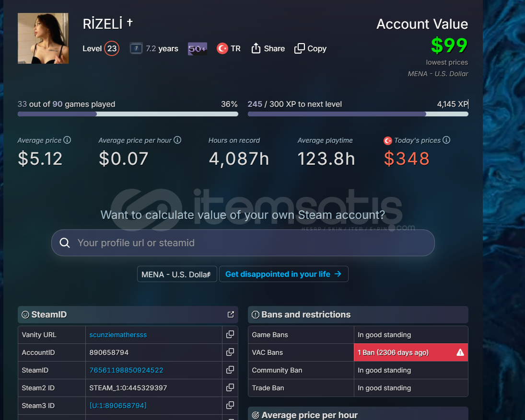Open the MENA - U.S. Dollar currency dropdown
Screen dimensions: 525x420
pyautogui.click(x=177, y=274)
